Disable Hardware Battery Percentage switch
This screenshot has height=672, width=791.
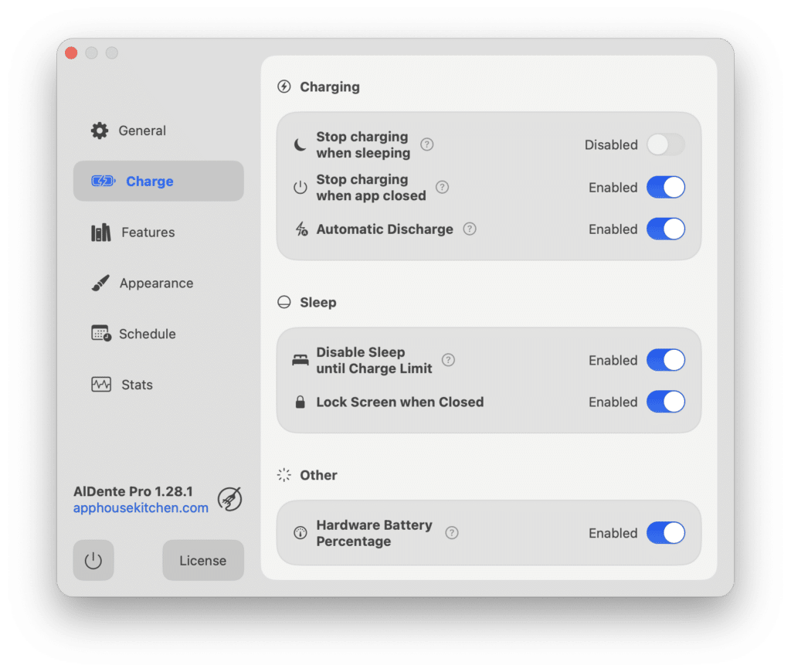(x=665, y=533)
